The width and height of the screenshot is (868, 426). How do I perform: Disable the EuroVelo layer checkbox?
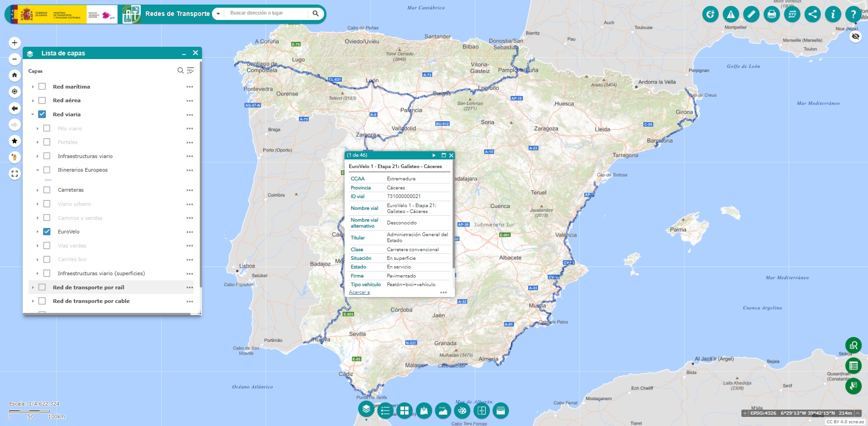47,232
